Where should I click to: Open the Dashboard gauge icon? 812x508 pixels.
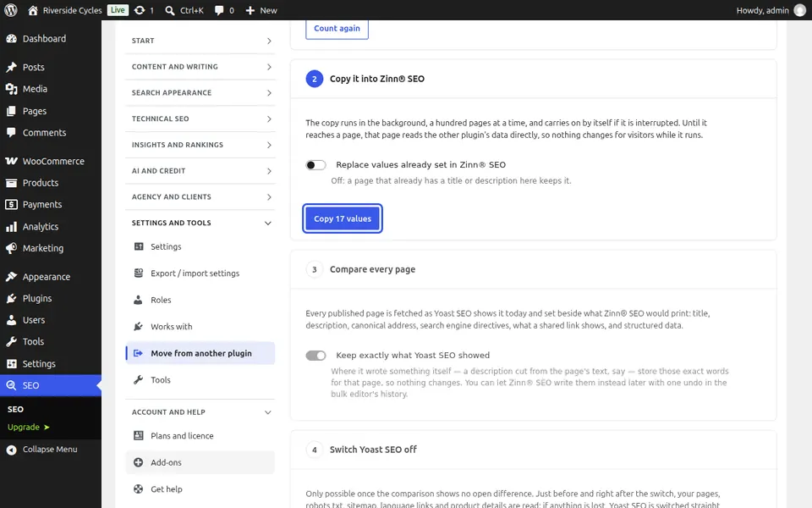tap(11, 39)
